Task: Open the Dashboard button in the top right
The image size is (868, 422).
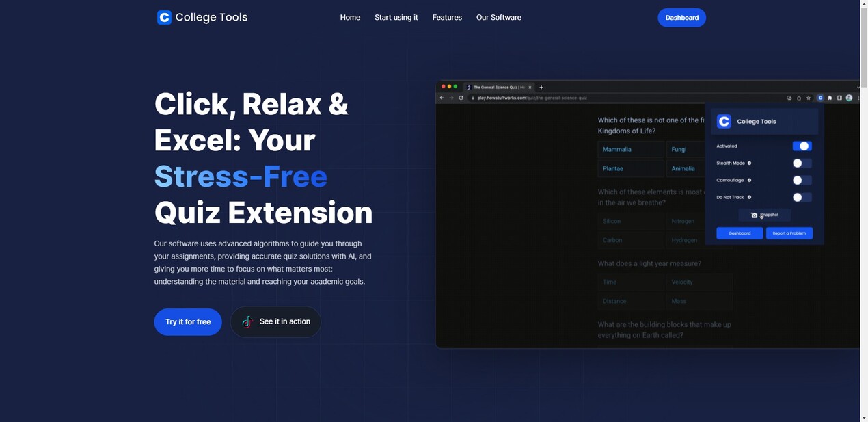Action: (x=681, y=17)
